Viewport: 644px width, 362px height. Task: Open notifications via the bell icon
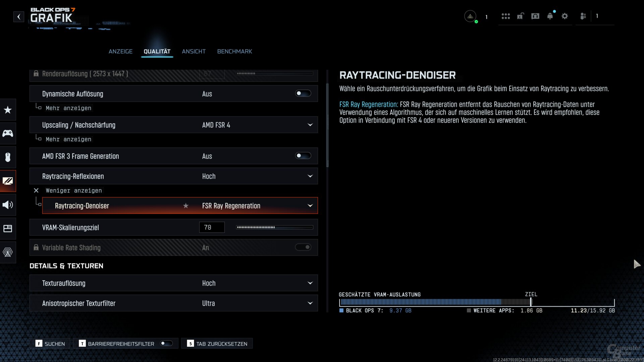(x=550, y=16)
